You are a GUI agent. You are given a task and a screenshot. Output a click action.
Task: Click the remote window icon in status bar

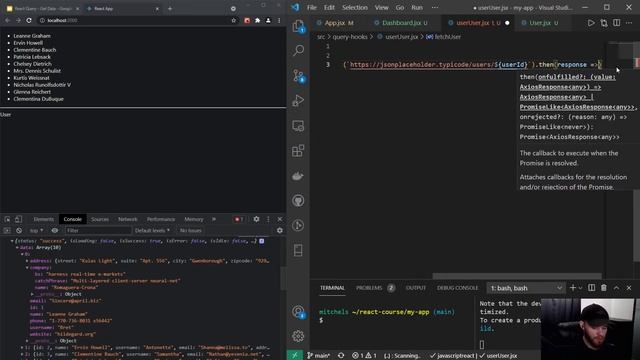tap(295, 356)
